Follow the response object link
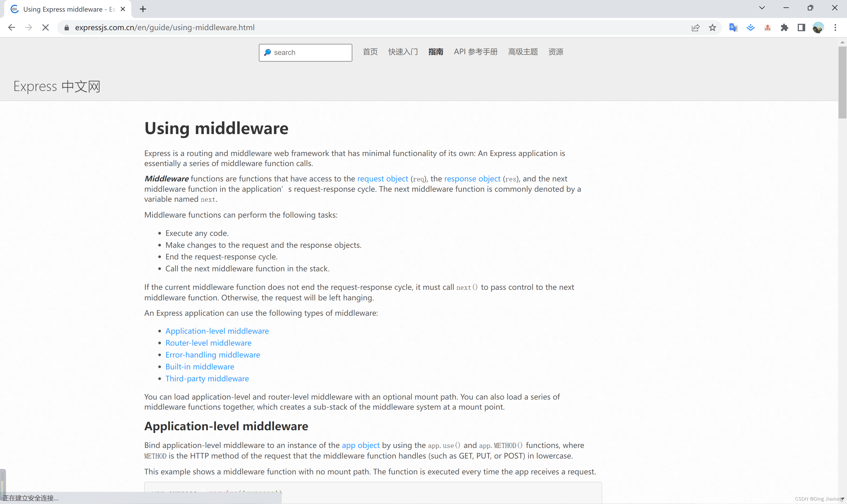Image resolution: width=847 pixels, height=504 pixels. [472, 179]
